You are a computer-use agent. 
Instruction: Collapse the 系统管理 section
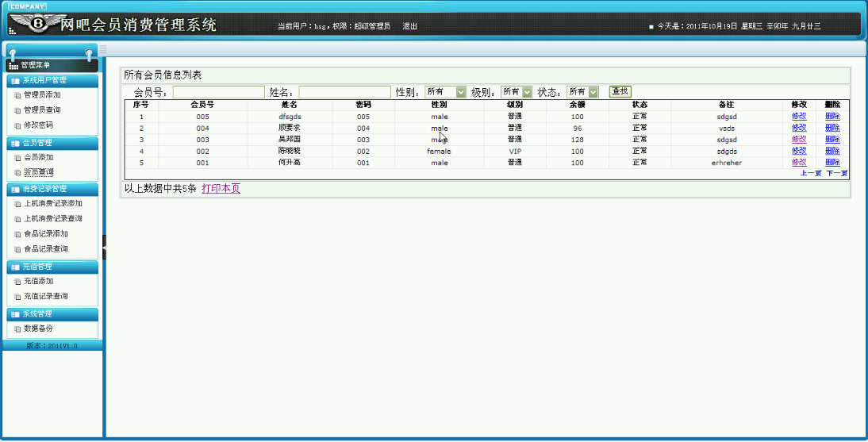52,314
